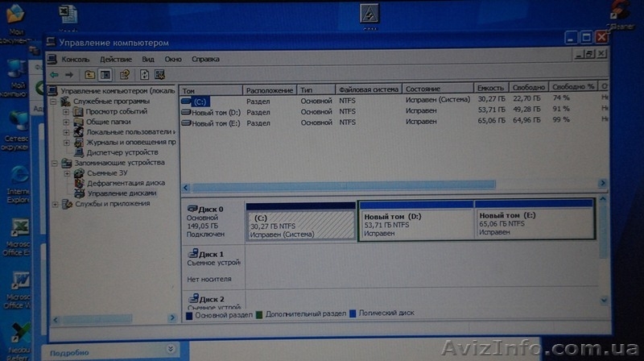Click the Back arrow toolbar icon

click(x=54, y=74)
